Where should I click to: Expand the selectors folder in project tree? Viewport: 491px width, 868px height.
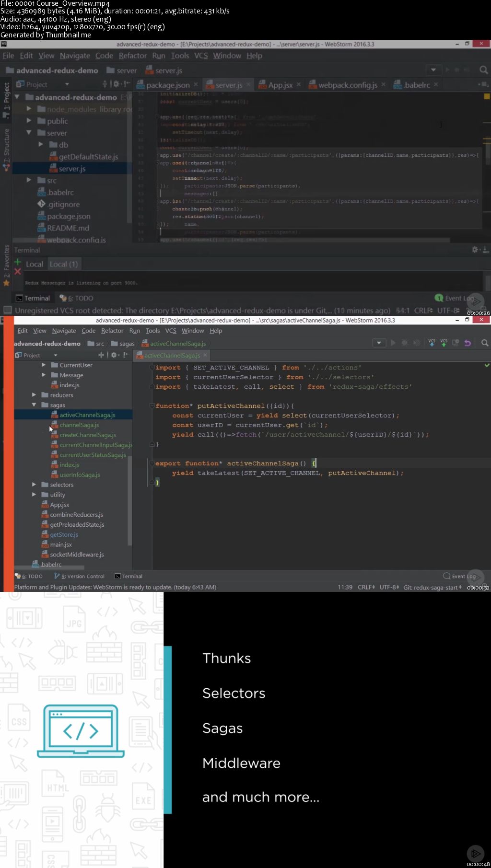click(34, 485)
